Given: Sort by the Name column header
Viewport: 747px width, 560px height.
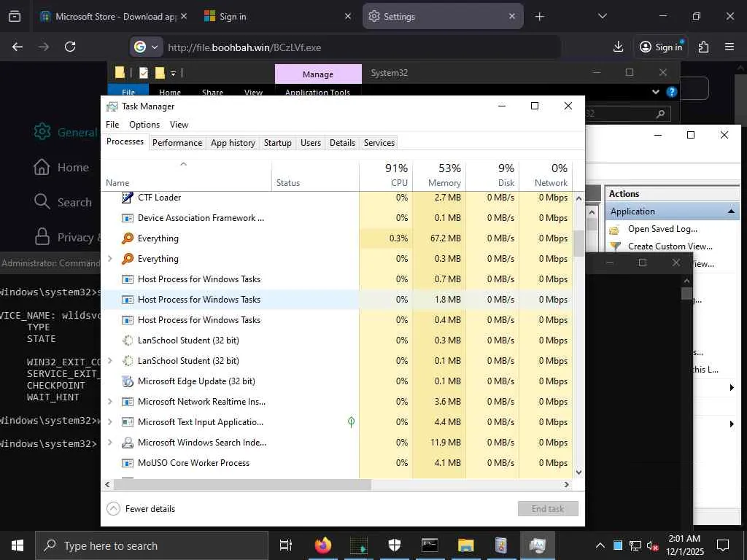Looking at the screenshot, I should (187, 175).
